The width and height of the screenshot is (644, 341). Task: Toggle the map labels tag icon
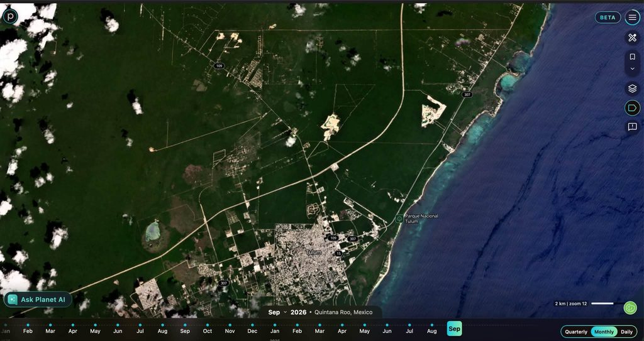[x=632, y=108]
